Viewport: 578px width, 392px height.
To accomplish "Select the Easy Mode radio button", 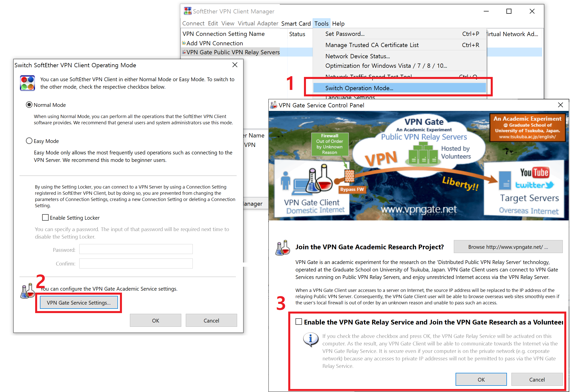I will point(29,141).
